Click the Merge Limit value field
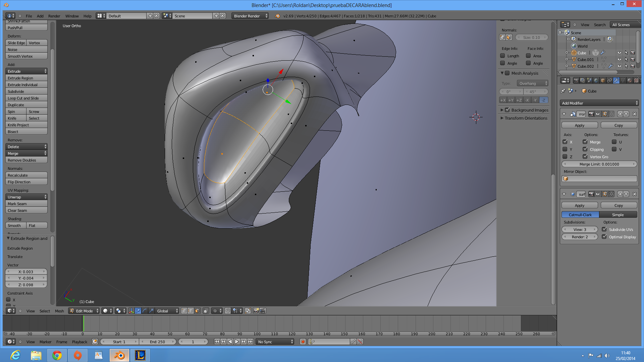This screenshot has width=644, height=362. [599, 164]
